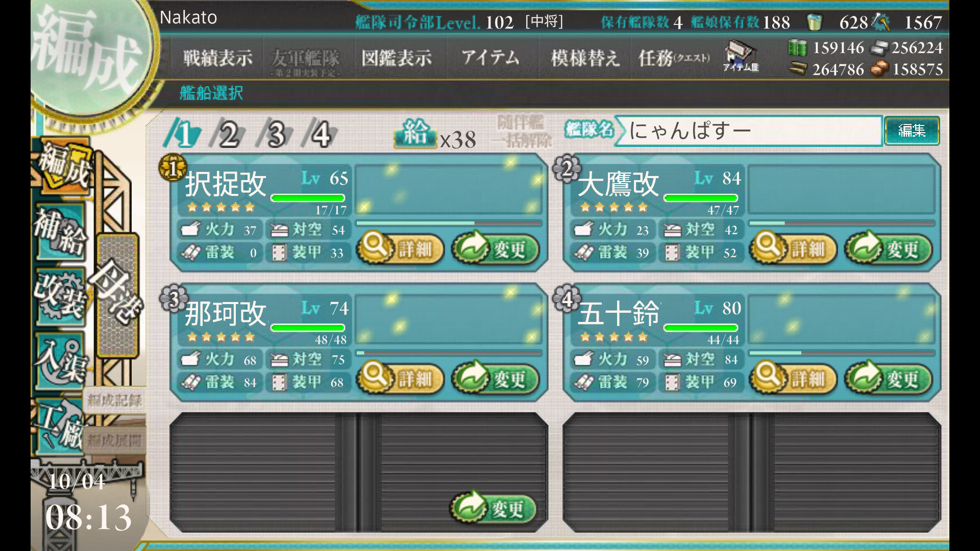Open 詳細 details for 五十鈴
This screenshot has width=980, height=551.
[793, 378]
